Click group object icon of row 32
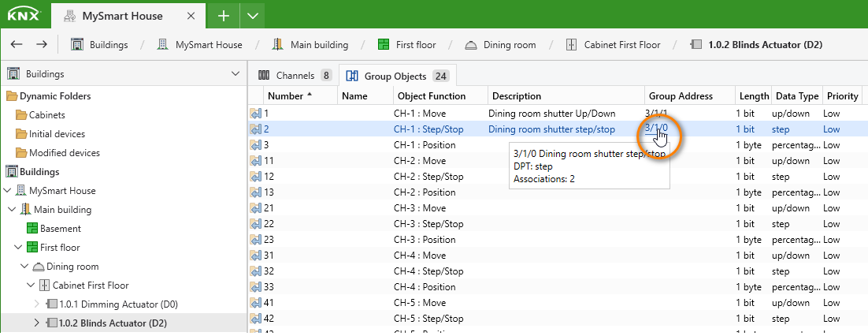Screen dimensions: 868x336 (x=255, y=271)
